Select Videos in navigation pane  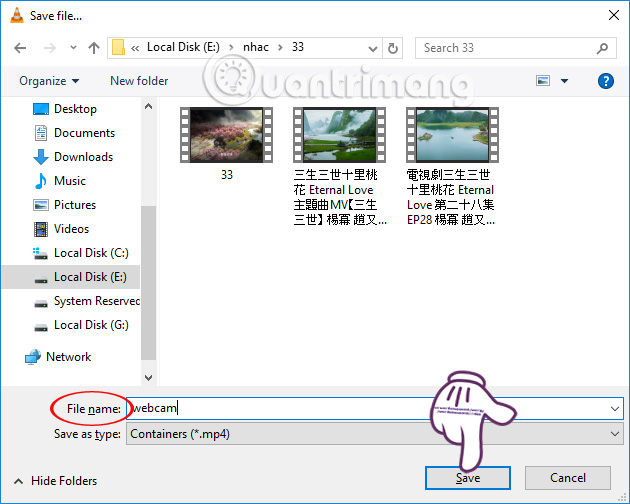[71, 229]
